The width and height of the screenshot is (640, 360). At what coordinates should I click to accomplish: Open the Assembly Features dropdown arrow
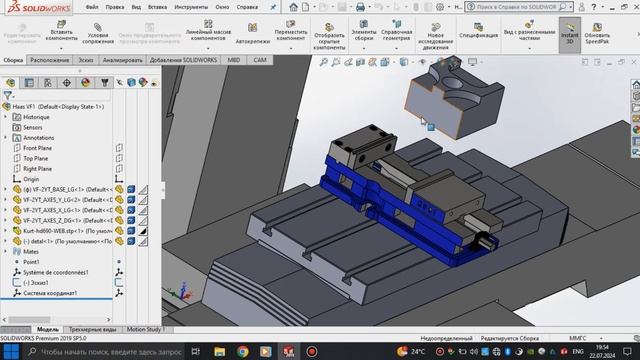coord(363,49)
